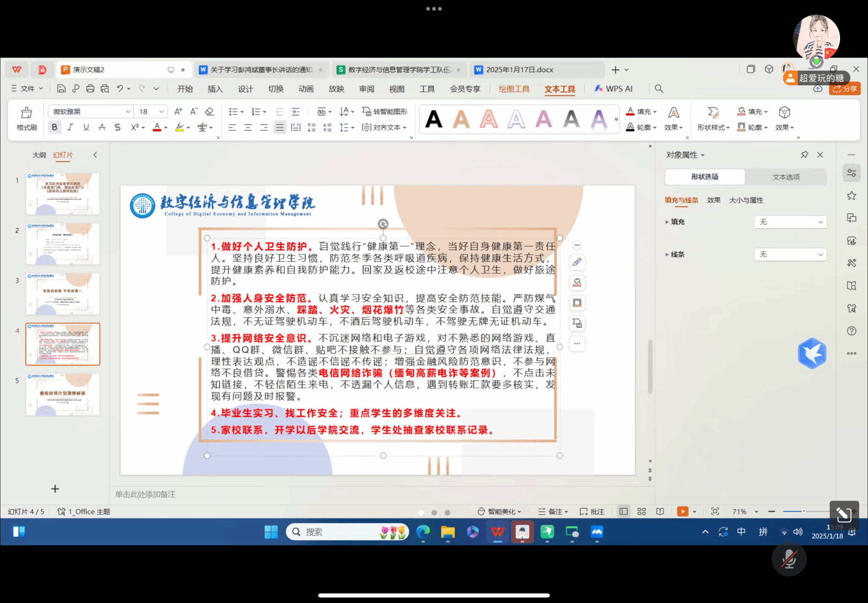The image size is (868, 603).
Task: Click the slideshow play button in status bar
Action: pyautogui.click(x=682, y=511)
